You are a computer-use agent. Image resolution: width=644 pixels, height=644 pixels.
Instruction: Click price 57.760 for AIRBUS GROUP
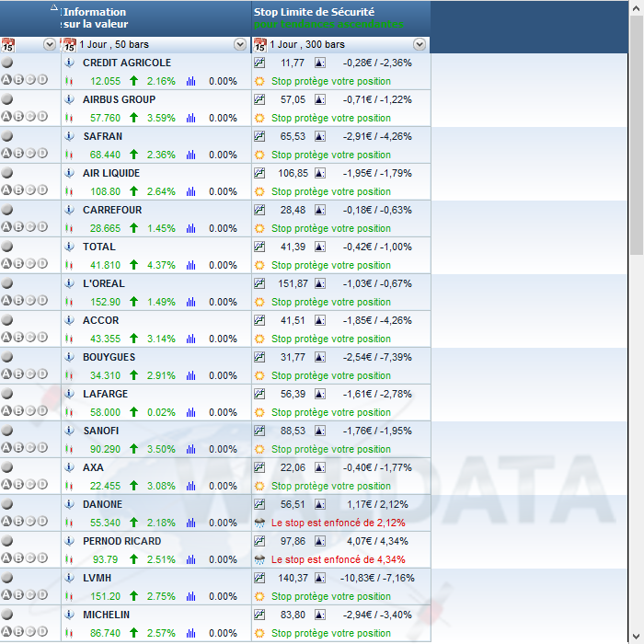click(x=105, y=119)
